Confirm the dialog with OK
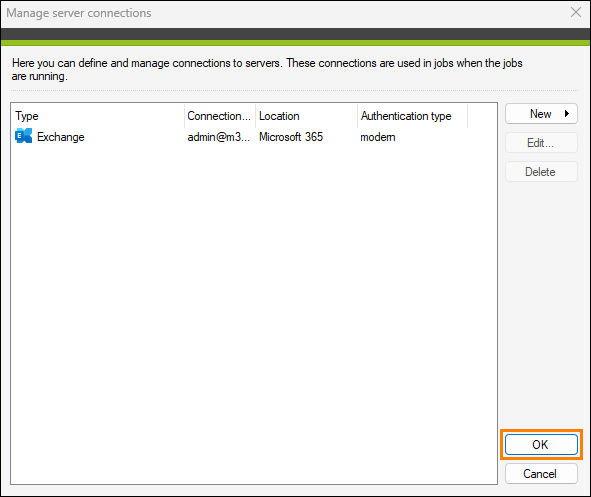 pyautogui.click(x=541, y=445)
